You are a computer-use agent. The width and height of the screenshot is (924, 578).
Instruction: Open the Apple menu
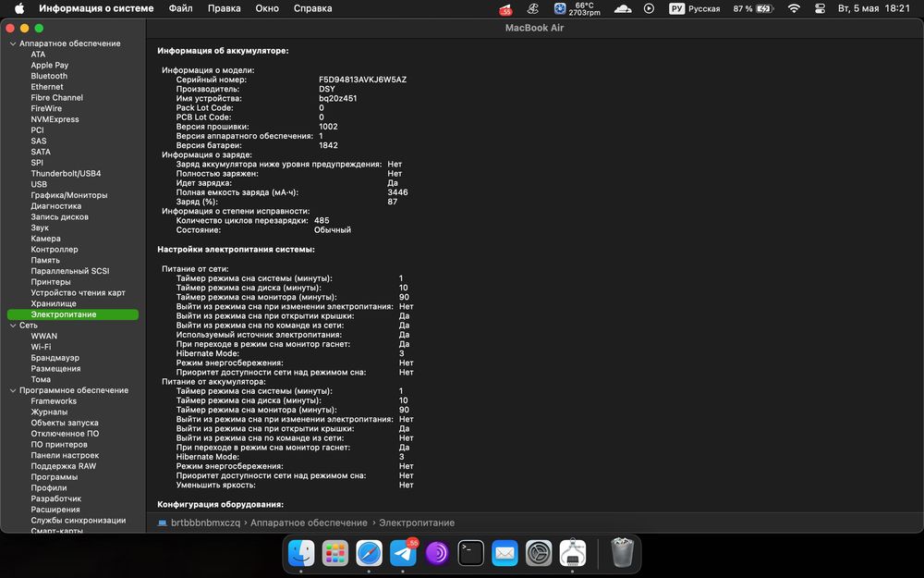pyautogui.click(x=18, y=8)
